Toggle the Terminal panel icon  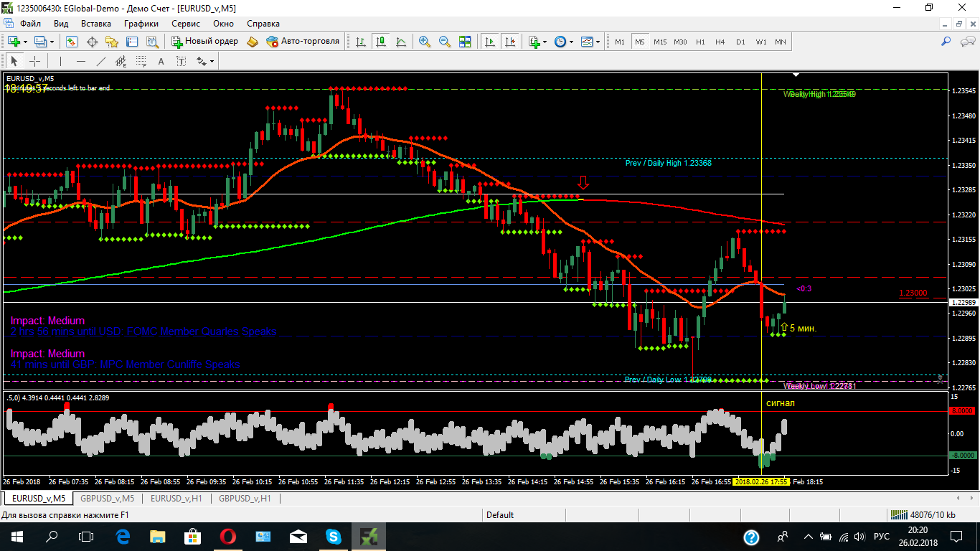tap(132, 42)
